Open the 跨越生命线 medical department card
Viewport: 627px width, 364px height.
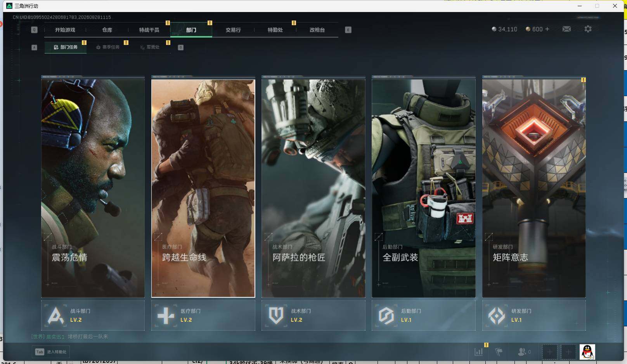203,188
